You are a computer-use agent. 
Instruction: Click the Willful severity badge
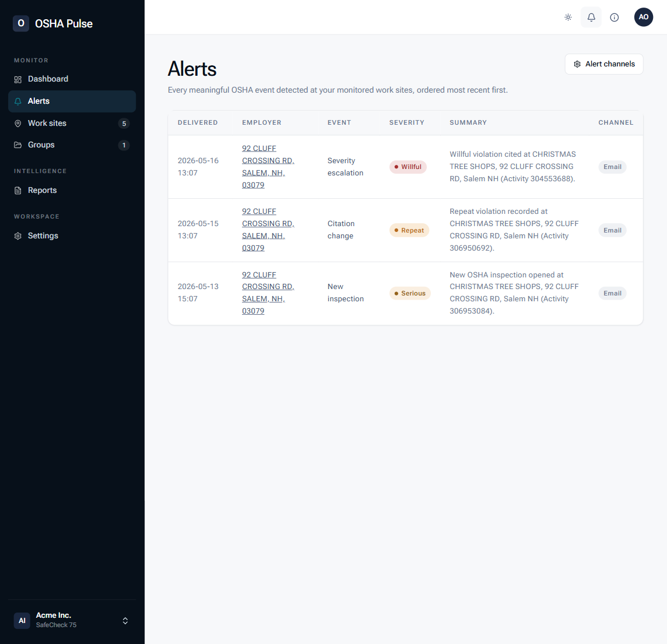(x=408, y=167)
